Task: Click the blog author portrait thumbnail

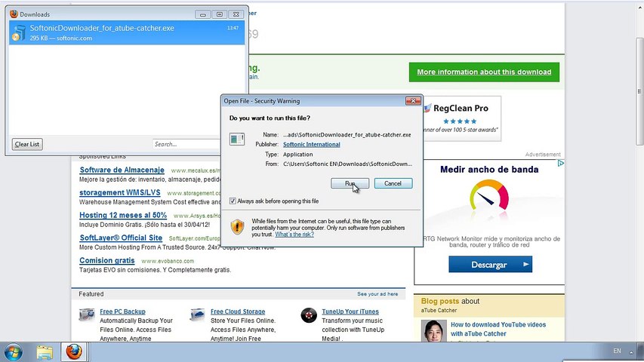Action: pyautogui.click(x=434, y=331)
